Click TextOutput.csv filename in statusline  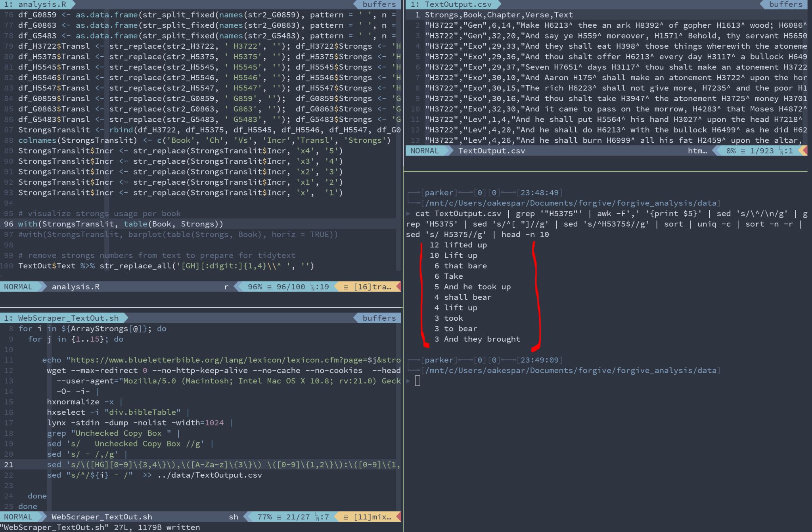492,151
